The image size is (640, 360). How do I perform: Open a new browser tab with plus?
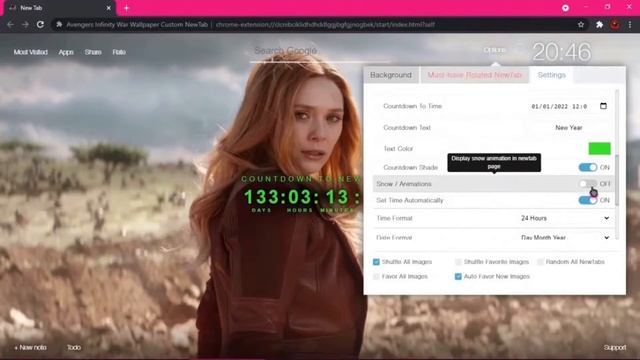pos(127,8)
